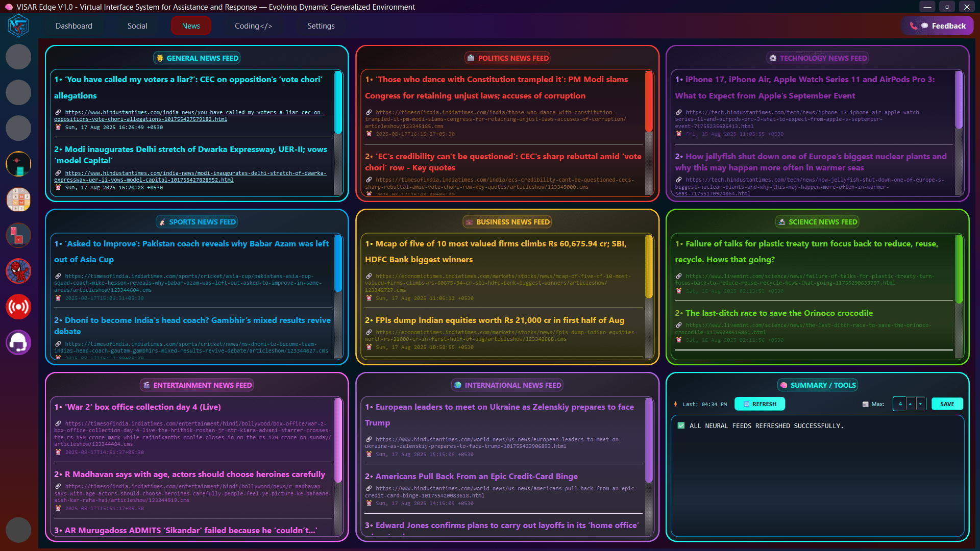
Task: Open the purple headset assistant icon
Action: [x=18, y=342]
